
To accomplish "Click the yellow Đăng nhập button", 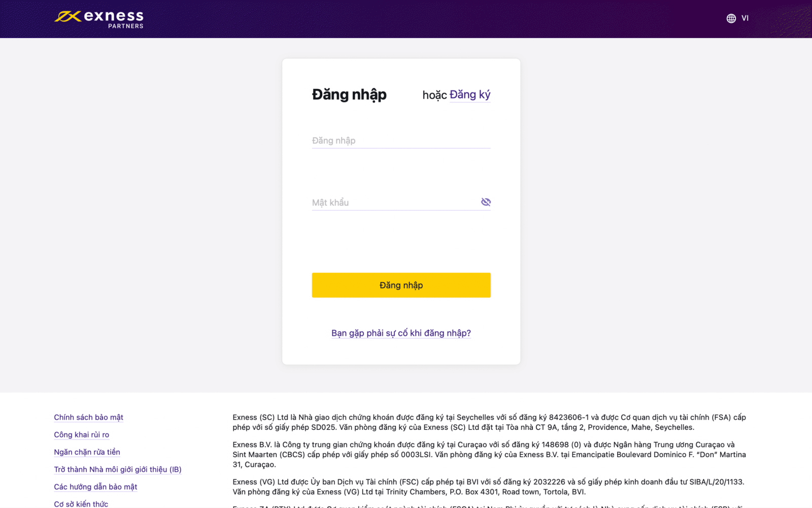I will [x=401, y=285].
